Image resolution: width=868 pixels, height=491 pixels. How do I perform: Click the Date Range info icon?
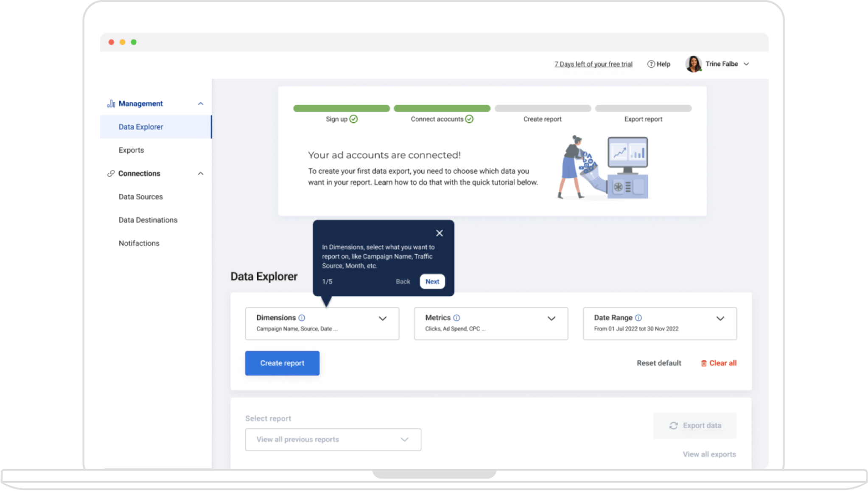pos(638,318)
